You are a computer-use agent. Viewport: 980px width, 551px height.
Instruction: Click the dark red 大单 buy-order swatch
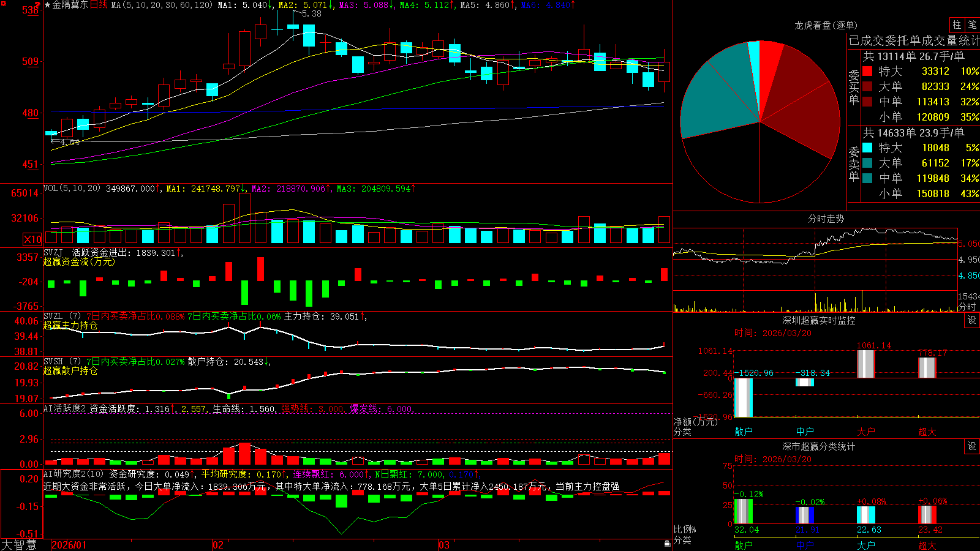point(867,86)
